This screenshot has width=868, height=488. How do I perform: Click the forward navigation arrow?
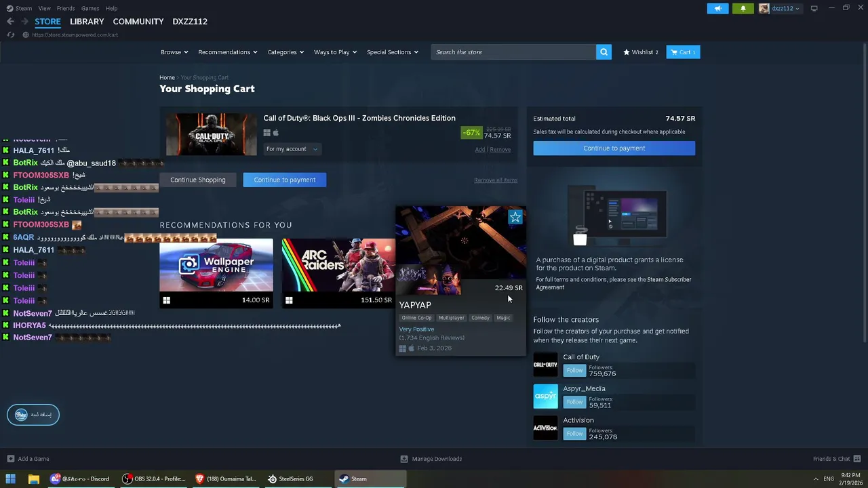pos(25,22)
